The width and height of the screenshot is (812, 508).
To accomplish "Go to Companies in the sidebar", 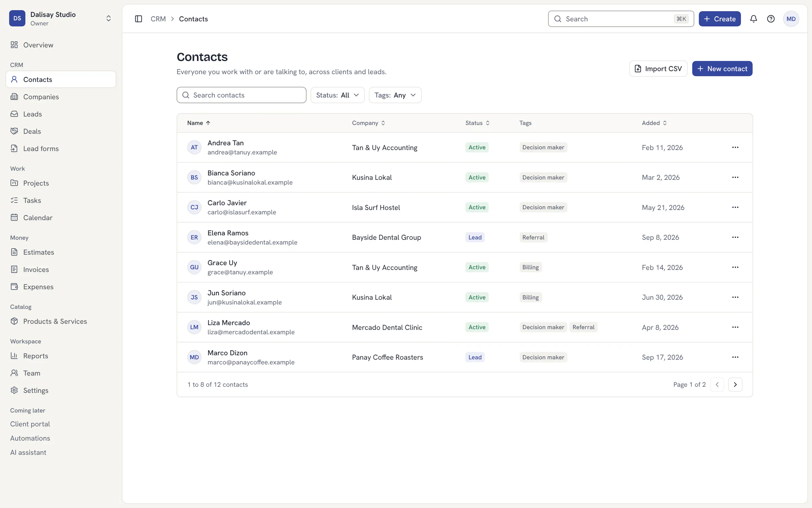I will [x=61, y=97].
